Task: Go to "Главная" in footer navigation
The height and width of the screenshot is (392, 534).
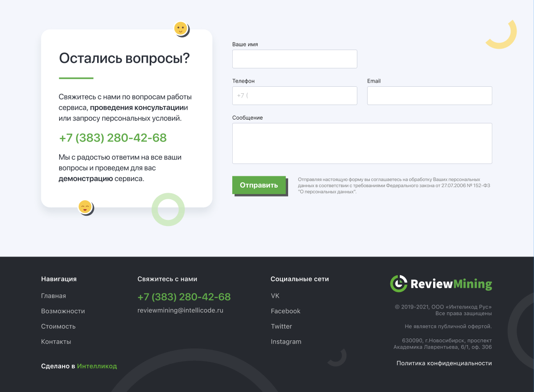Action: 53,296
